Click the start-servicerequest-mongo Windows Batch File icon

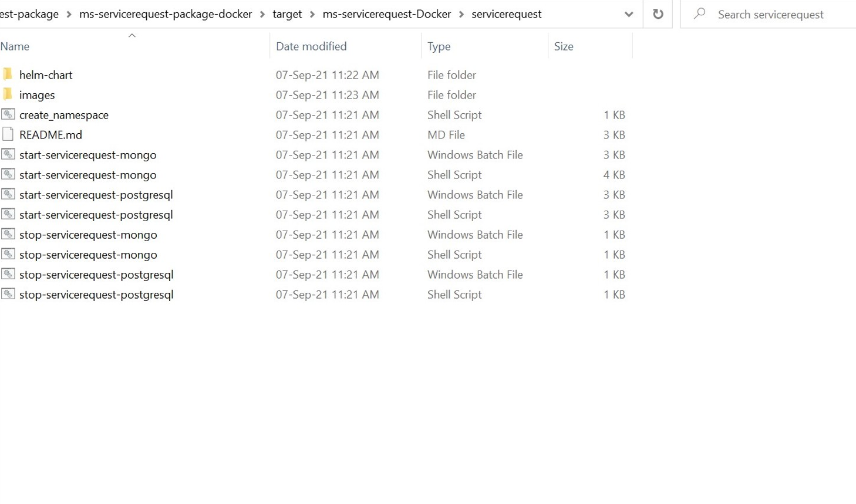point(8,154)
